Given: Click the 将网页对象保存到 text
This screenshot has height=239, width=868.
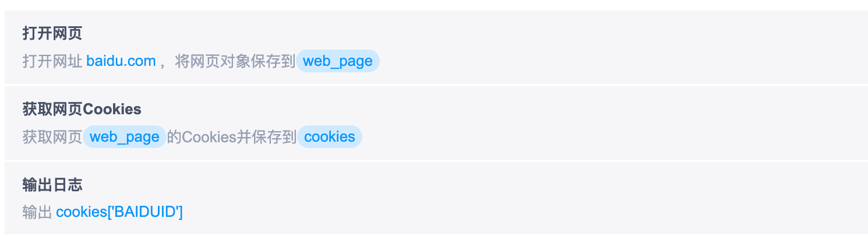Looking at the screenshot, I should click(235, 61).
